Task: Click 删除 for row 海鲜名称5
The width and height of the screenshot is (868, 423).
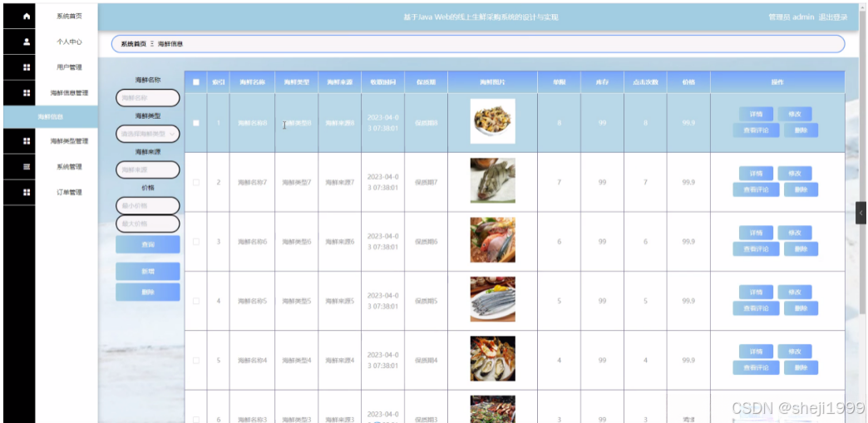Action: (801, 308)
